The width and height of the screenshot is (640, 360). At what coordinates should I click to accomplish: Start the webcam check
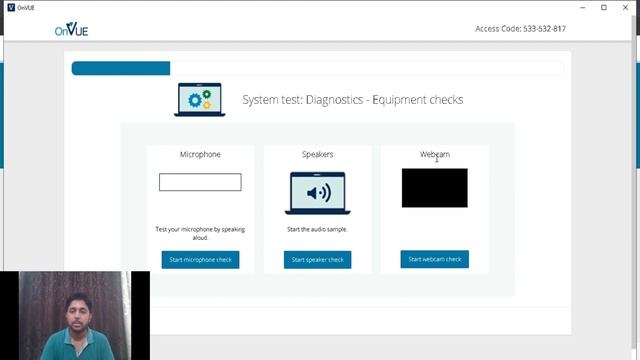point(435,259)
